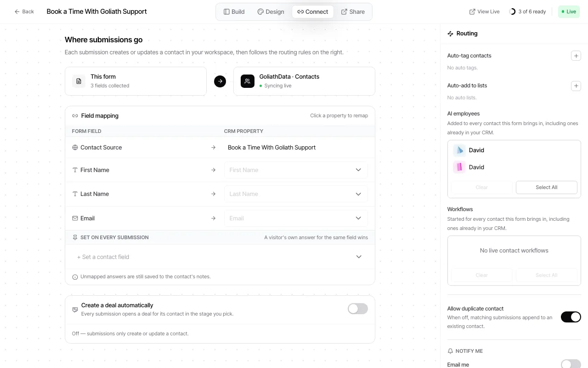The width and height of the screenshot is (588, 368).
Task: Add an auto-tag with the plus button
Action: (576, 56)
